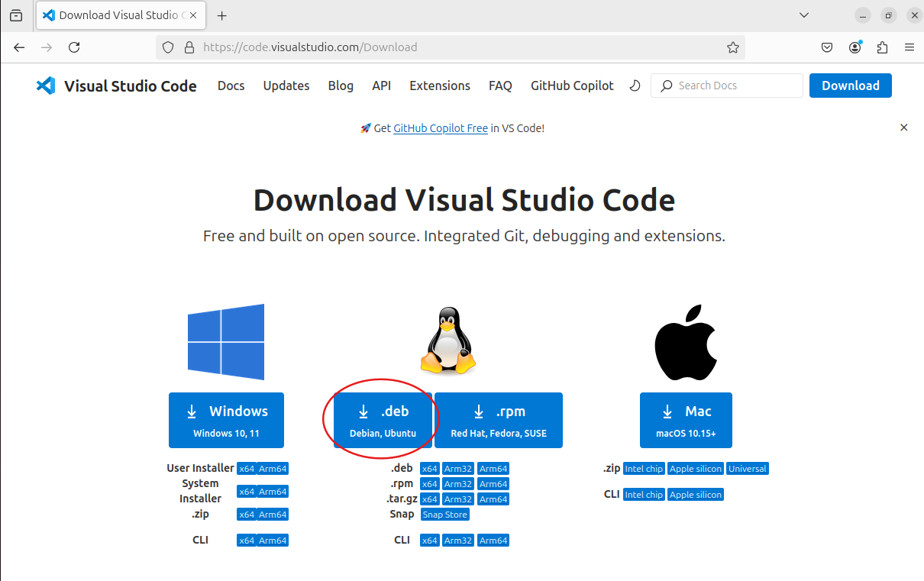Select Arm32 for Linux .deb row
Image resolution: width=924 pixels, height=581 pixels.
(x=458, y=469)
